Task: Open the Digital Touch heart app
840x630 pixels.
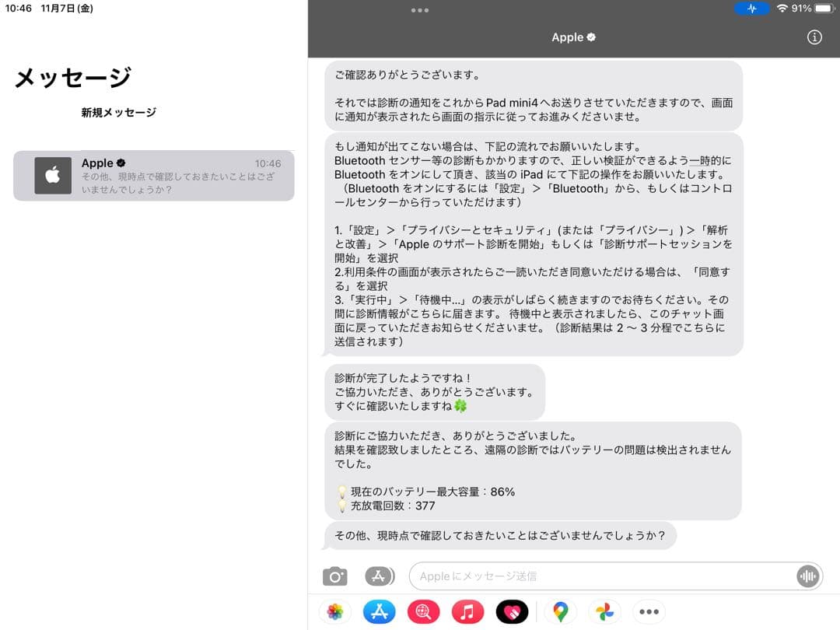Action: pos(512,612)
